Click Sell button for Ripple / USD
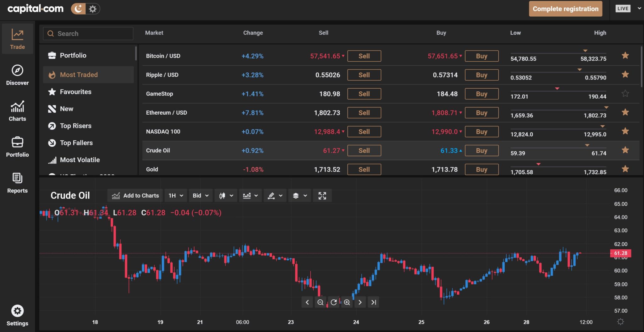 tap(364, 75)
